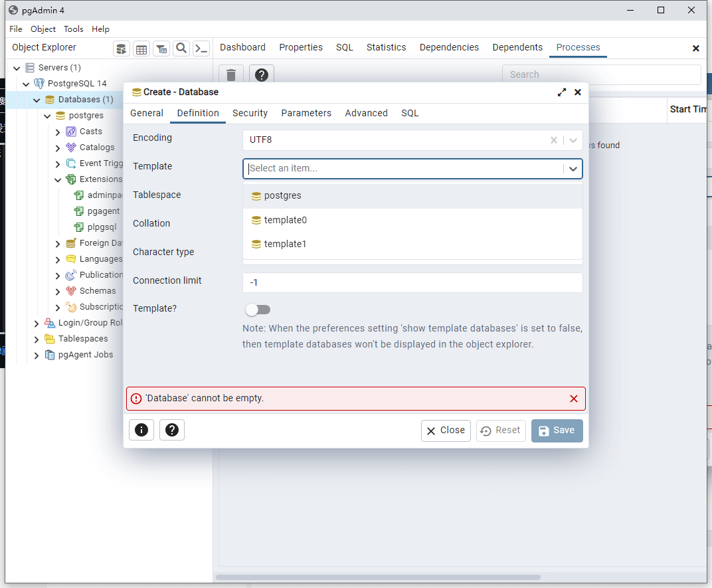Switch to the Parameters tab in dialog

coord(306,113)
